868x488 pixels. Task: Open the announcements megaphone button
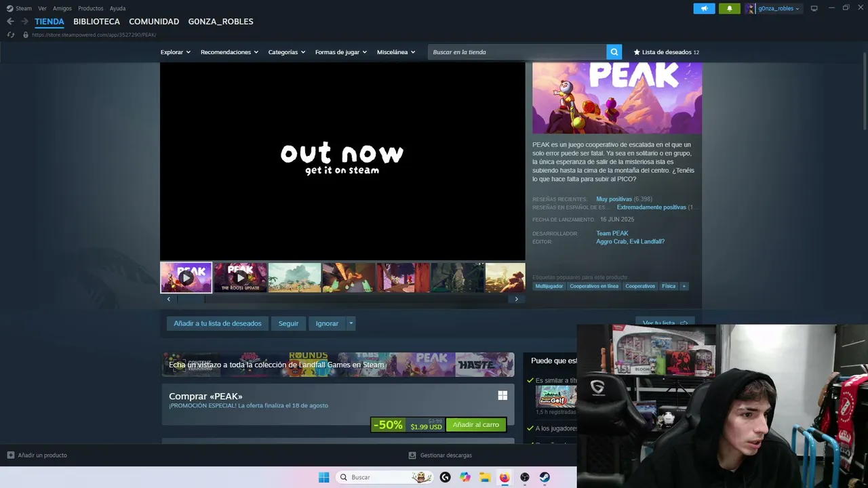704,8
